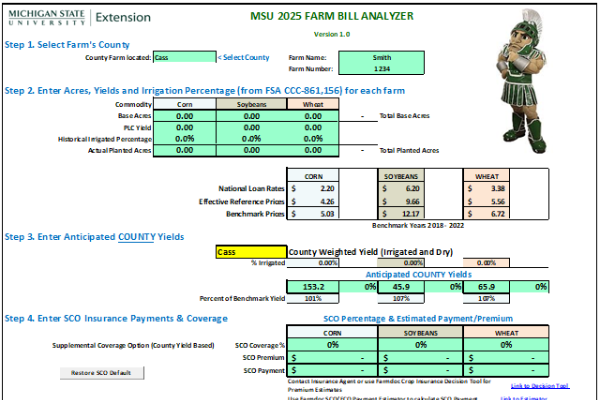Click the Wheat anticipated county yield 65.9
This screenshot has height=400, width=600.
(x=486, y=287)
